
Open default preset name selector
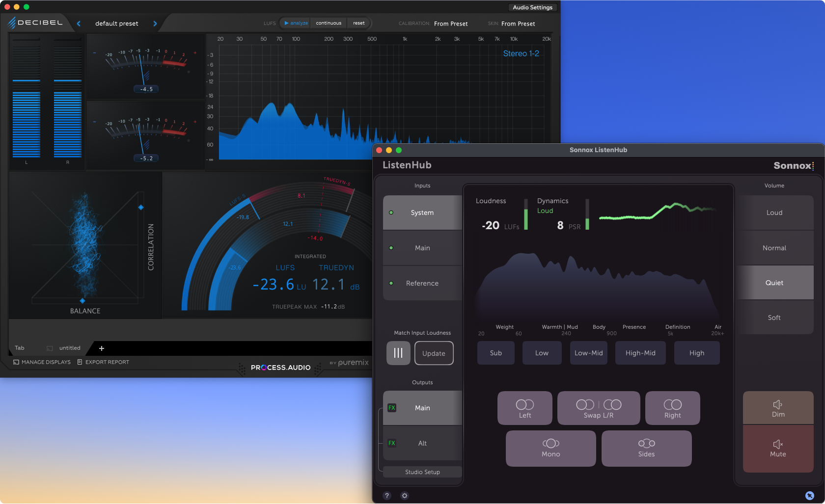coord(117,24)
